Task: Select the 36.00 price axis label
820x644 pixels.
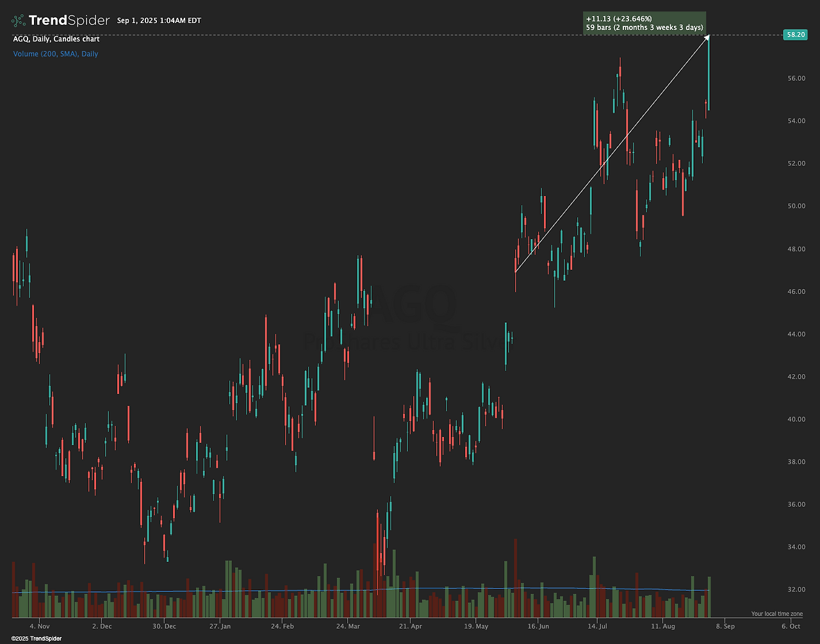Action: 796,504
